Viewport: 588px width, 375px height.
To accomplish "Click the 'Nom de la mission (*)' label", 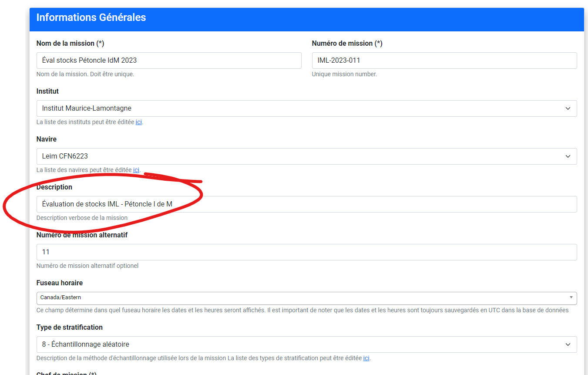I will pyautogui.click(x=70, y=44).
